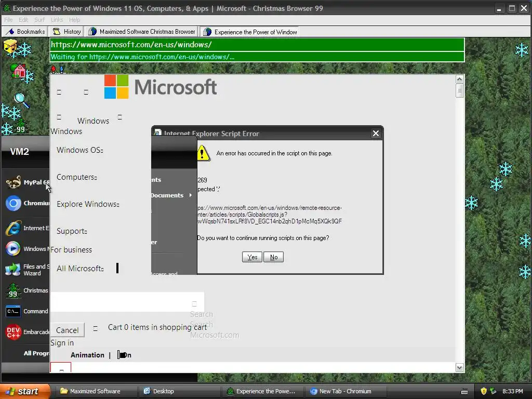Open Cart 0 items in shopping cart
The image size is (532, 399).
click(157, 327)
